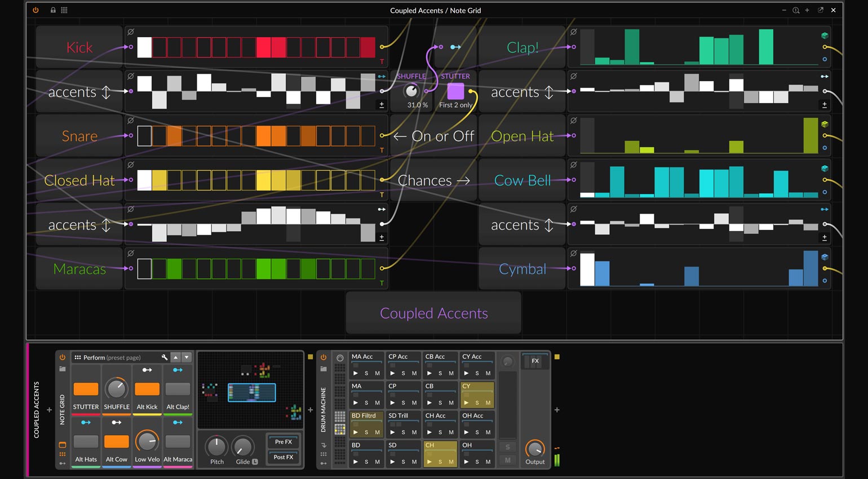
Task: Click the Note Grid remote controls grid icon
Action: click(63, 454)
